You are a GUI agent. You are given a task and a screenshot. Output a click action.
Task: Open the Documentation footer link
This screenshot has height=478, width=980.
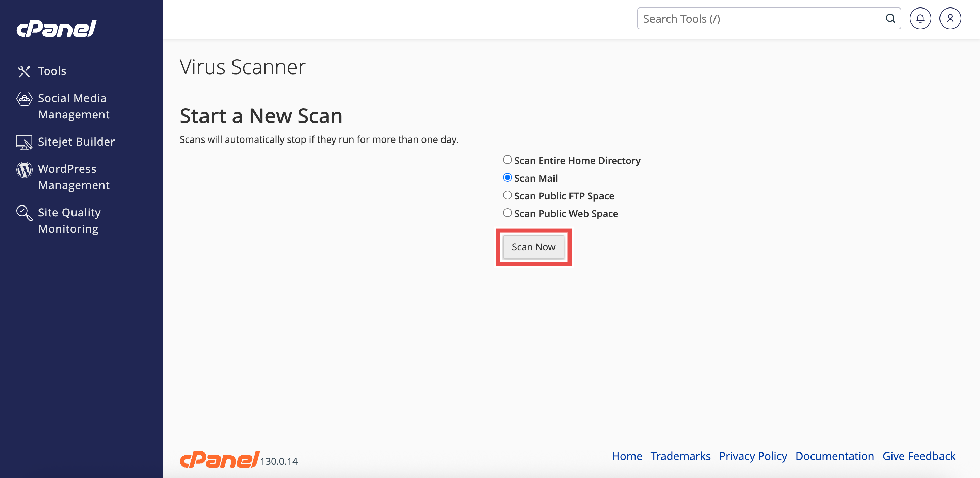click(834, 456)
